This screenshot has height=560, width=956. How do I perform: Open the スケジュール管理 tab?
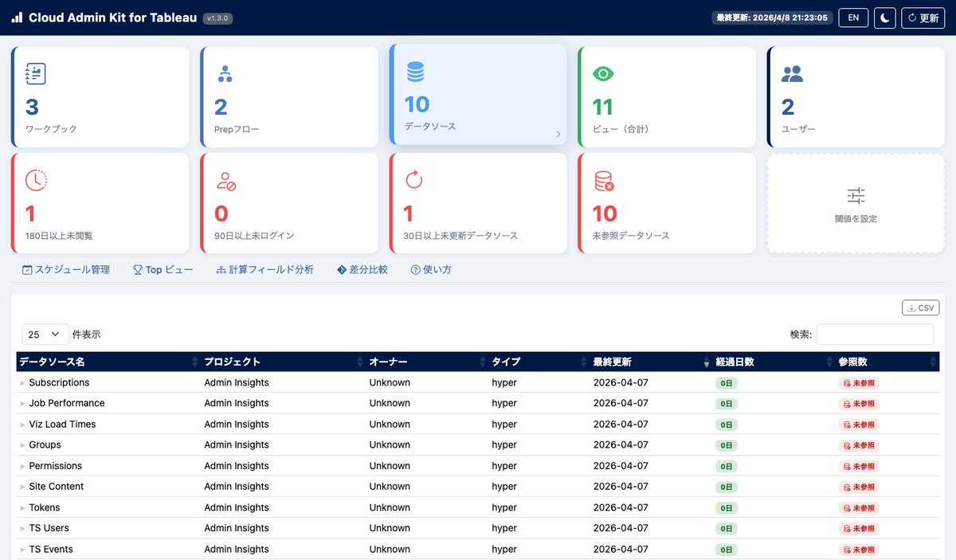coord(66,269)
